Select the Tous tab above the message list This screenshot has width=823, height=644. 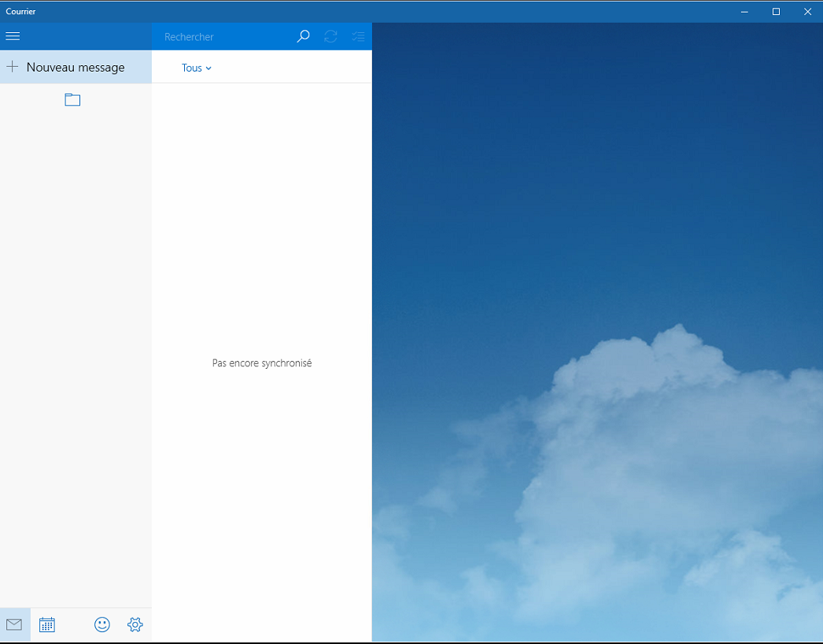[191, 68]
